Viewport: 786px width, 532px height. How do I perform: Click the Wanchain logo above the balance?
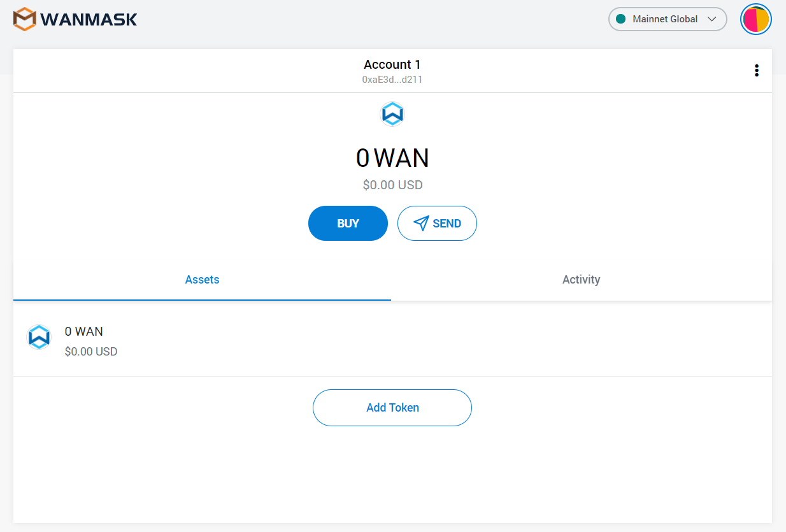click(x=392, y=114)
